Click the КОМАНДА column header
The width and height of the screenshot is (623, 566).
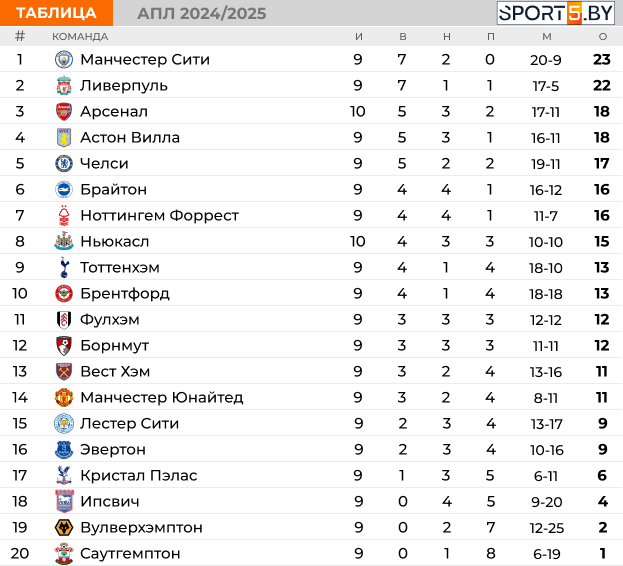(80, 36)
